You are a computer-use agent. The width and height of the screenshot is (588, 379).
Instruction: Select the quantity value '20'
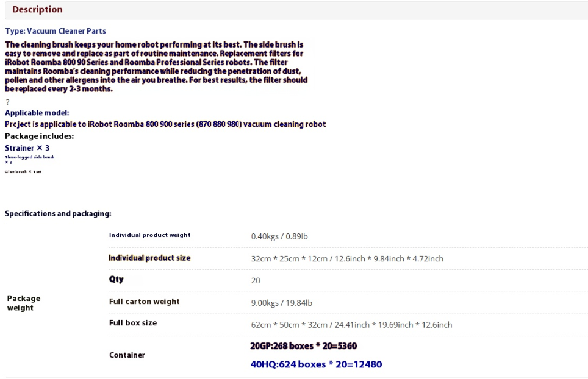point(256,280)
